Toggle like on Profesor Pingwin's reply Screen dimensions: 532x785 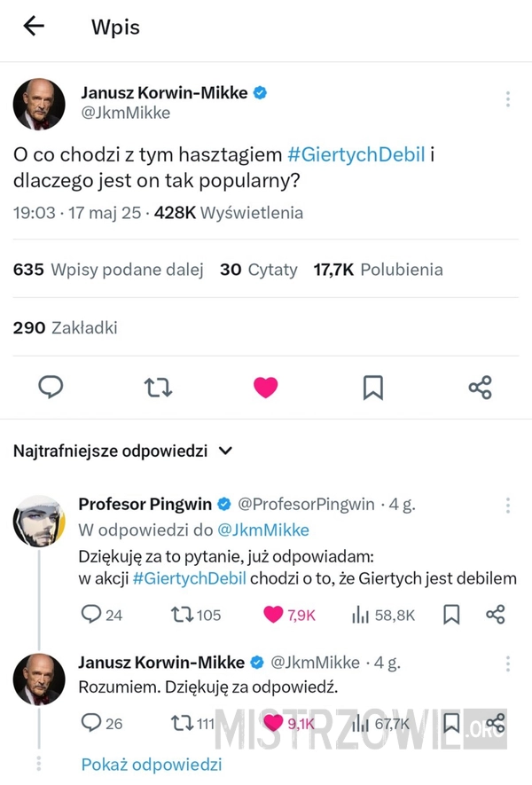(275, 615)
